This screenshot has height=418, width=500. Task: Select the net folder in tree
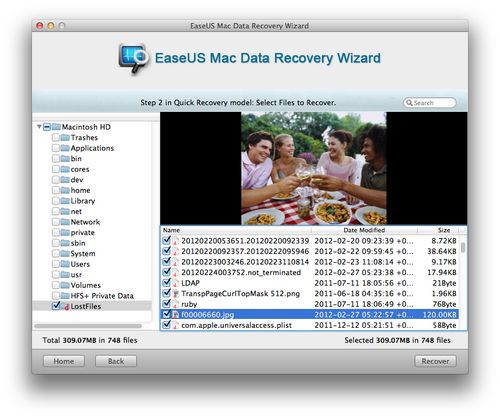[x=76, y=212]
